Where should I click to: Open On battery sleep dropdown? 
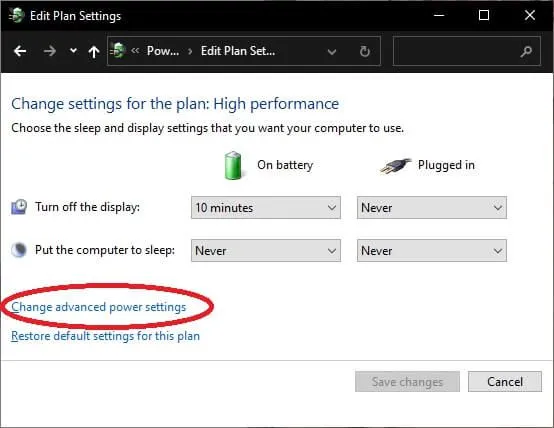266,251
